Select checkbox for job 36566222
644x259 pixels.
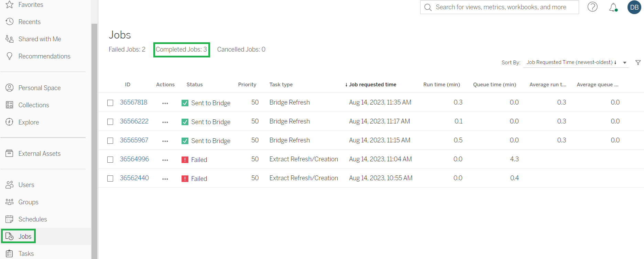(110, 122)
